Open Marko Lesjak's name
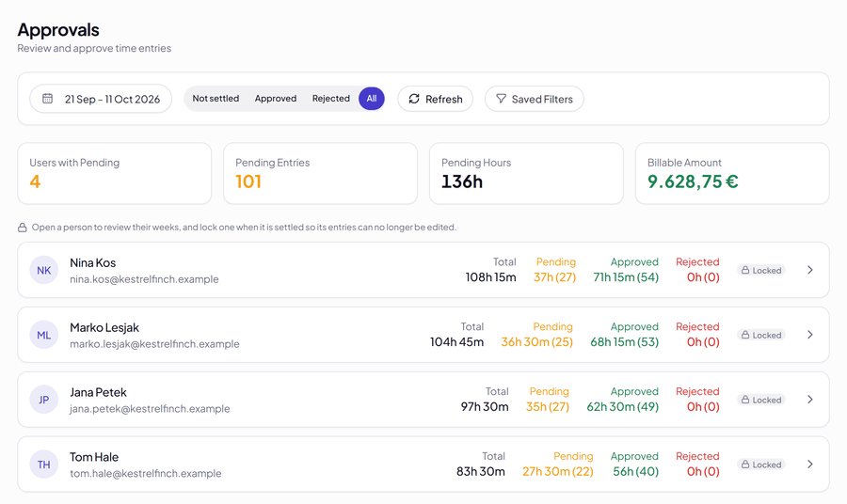The height and width of the screenshot is (504, 847). (104, 327)
